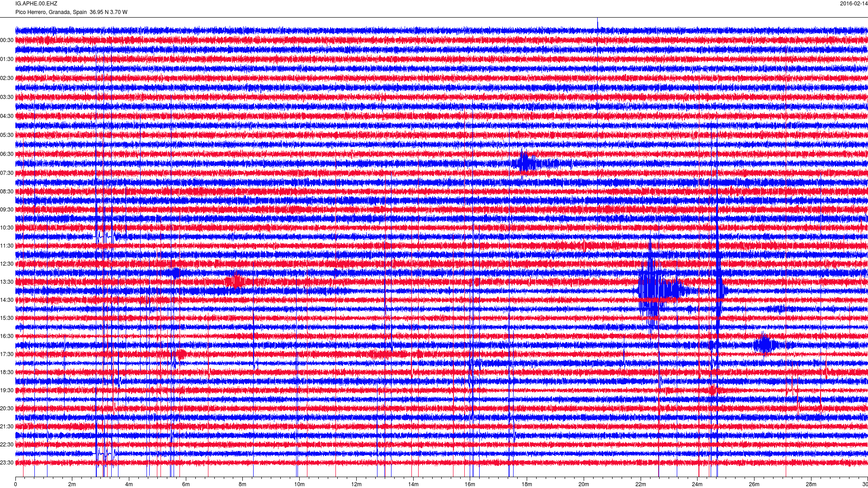Click the 14m tick on time axis

tap(413, 484)
